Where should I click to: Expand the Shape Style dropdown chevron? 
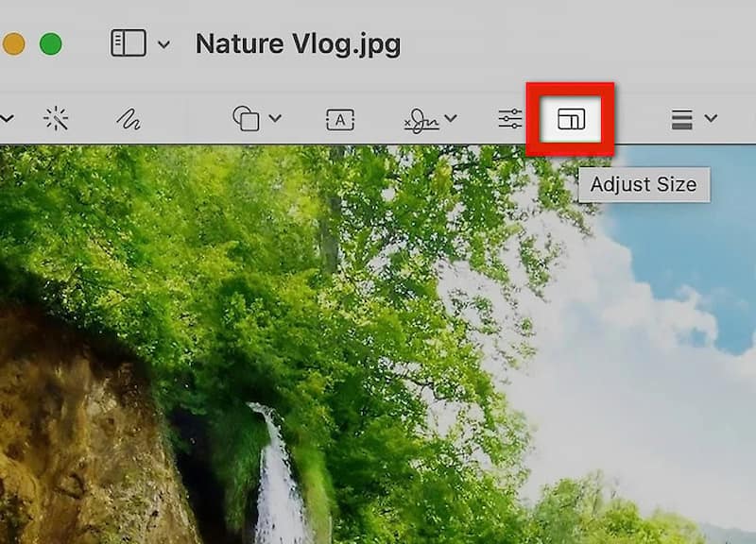tap(711, 118)
